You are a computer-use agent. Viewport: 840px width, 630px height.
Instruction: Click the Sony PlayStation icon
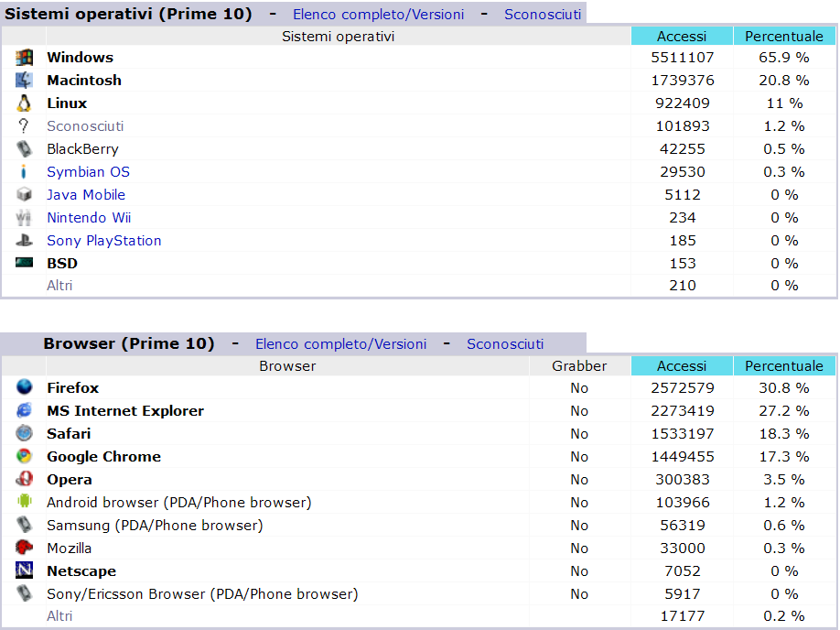(x=24, y=240)
